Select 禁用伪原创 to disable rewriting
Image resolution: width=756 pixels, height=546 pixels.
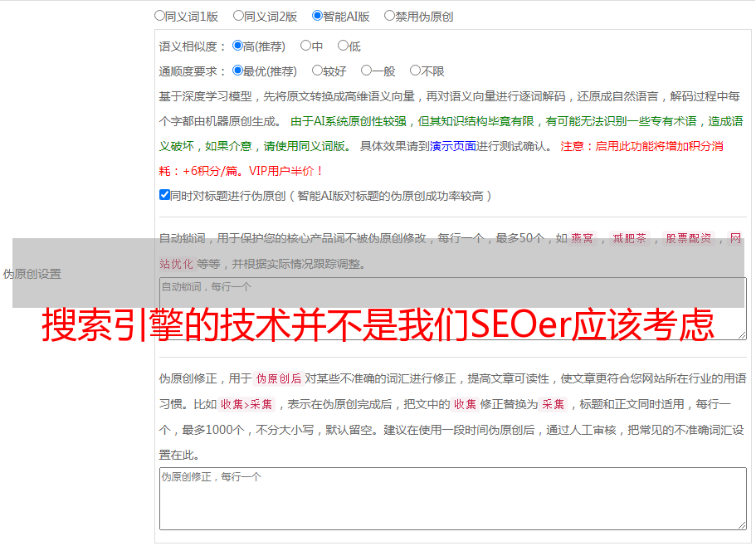[x=389, y=16]
